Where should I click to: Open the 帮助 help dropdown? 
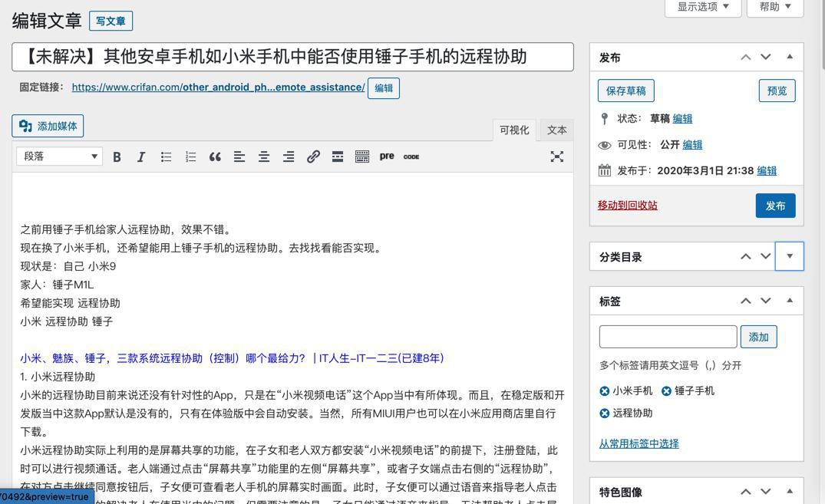click(x=775, y=8)
